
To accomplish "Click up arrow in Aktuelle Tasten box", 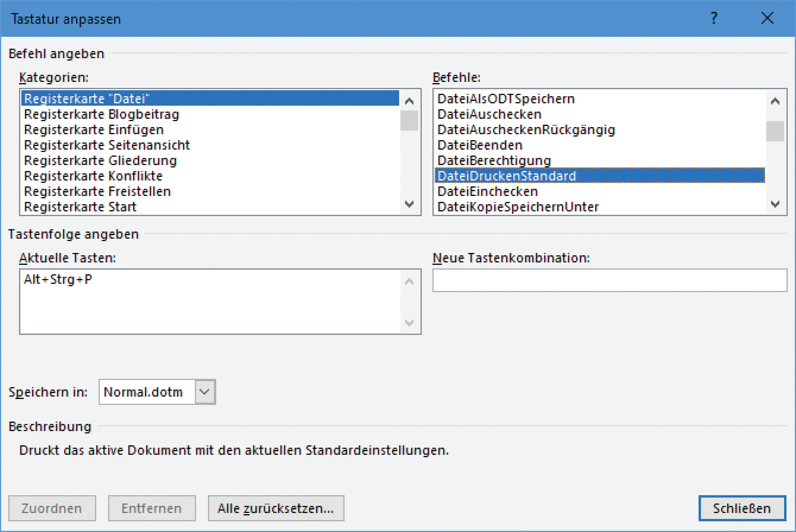I will click(x=409, y=282).
